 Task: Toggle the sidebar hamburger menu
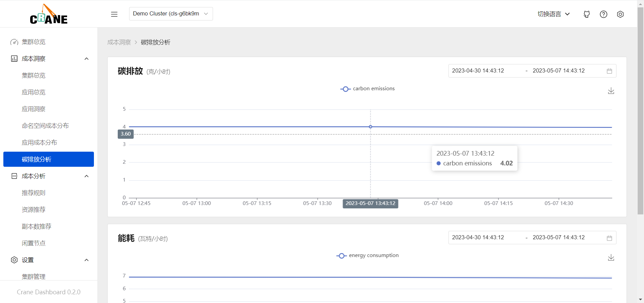tap(114, 14)
